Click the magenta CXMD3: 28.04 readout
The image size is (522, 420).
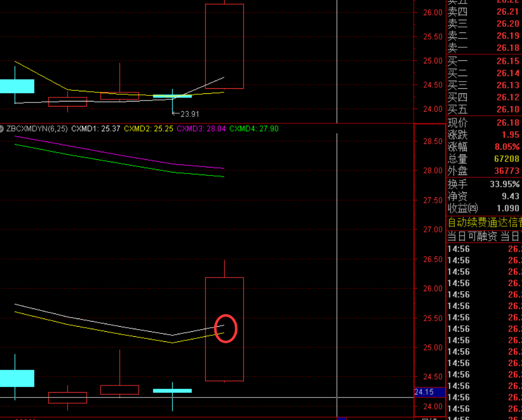[201, 129]
